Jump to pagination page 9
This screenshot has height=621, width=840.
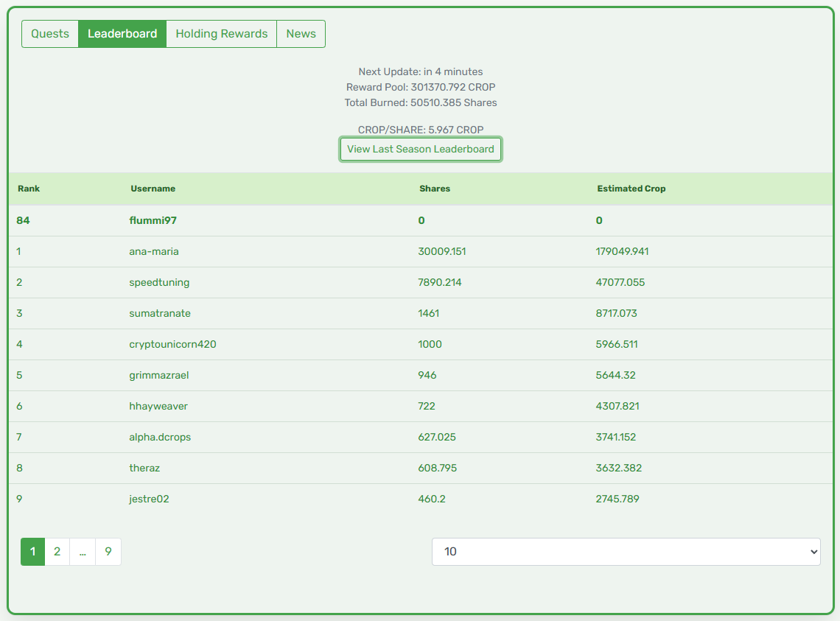(108, 551)
